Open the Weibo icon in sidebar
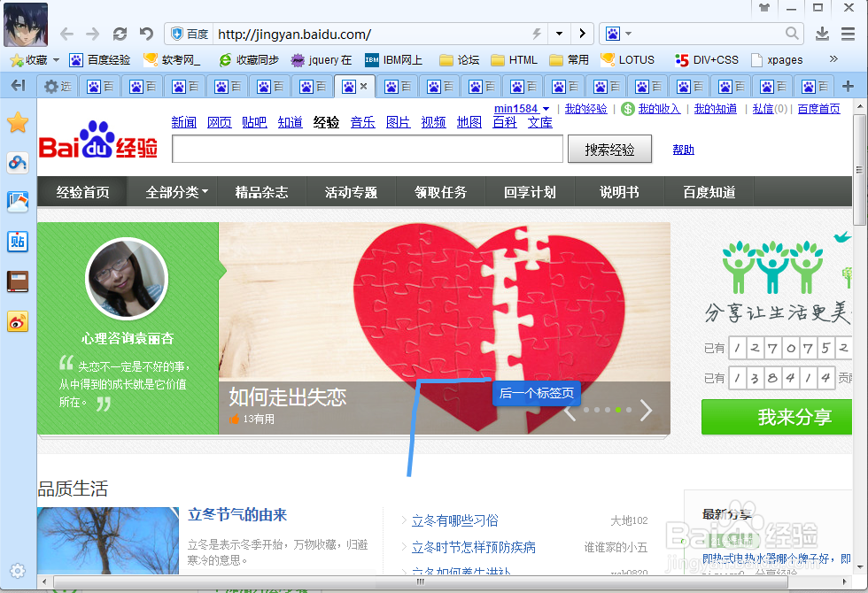This screenshot has width=868, height=593. click(18, 321)
